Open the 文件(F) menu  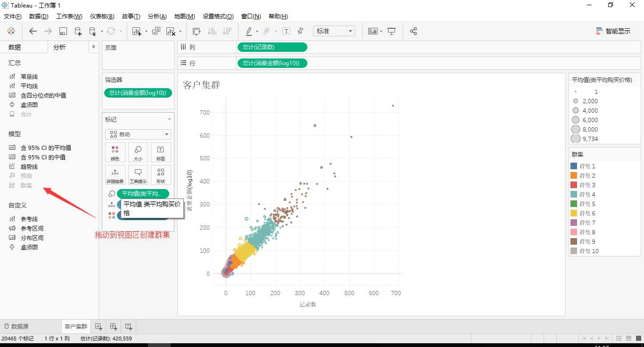(13, 16)
